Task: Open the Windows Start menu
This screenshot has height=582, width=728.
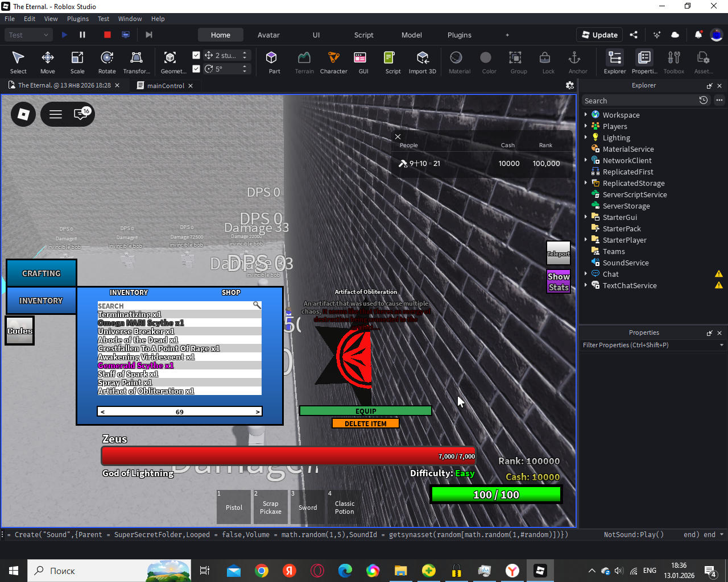Action: [14, 571]
